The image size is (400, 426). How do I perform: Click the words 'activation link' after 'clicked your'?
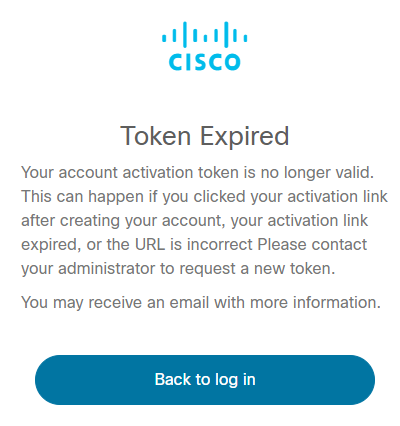[337, 197]
